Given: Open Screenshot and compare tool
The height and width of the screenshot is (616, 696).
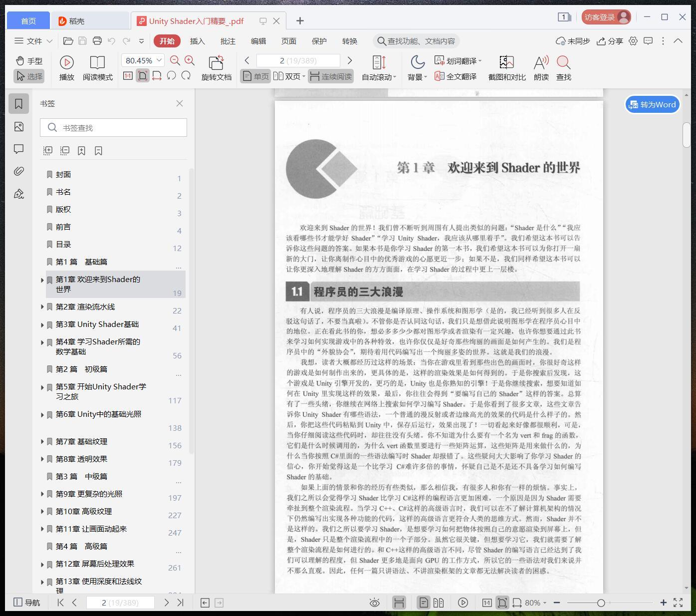Looking at the screenshot, I should coord(507,68).
